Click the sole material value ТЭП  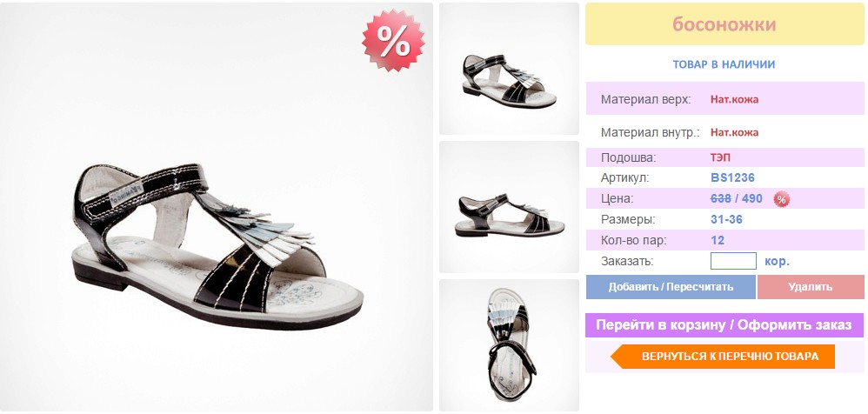coord(721,157)
